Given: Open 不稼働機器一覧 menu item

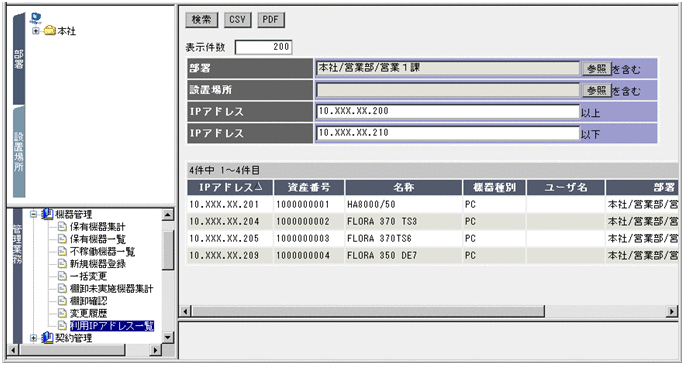Looking at the screenshot, I should [102, 251].
